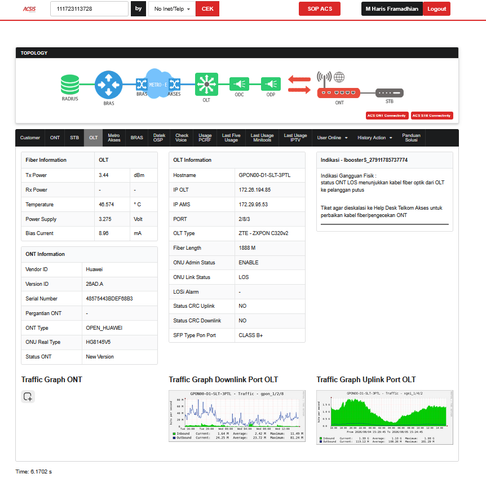Click the STB device icon in topology
Screen dimensions: 486x500
[x=389, y=93]
